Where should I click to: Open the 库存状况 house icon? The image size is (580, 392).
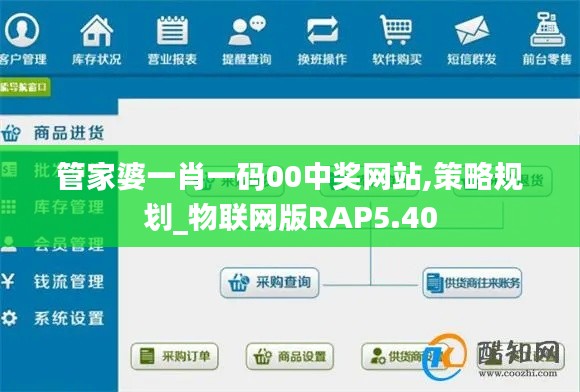click(97, 30)
